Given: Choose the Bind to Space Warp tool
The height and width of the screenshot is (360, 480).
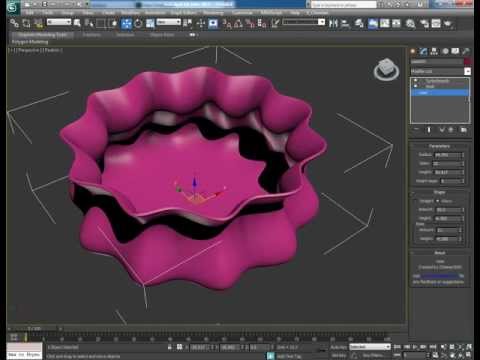Looking at the screenshot, I should 39,23.
